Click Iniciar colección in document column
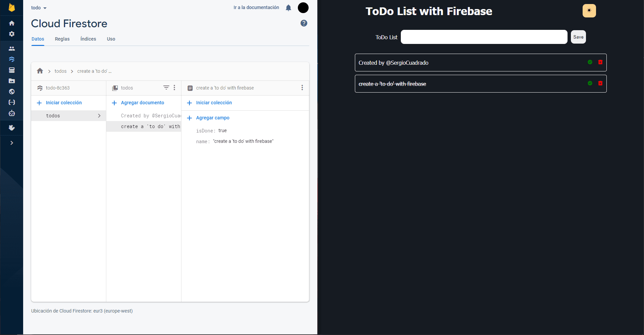Screen dimensions: 644x335 click(214, 103)
